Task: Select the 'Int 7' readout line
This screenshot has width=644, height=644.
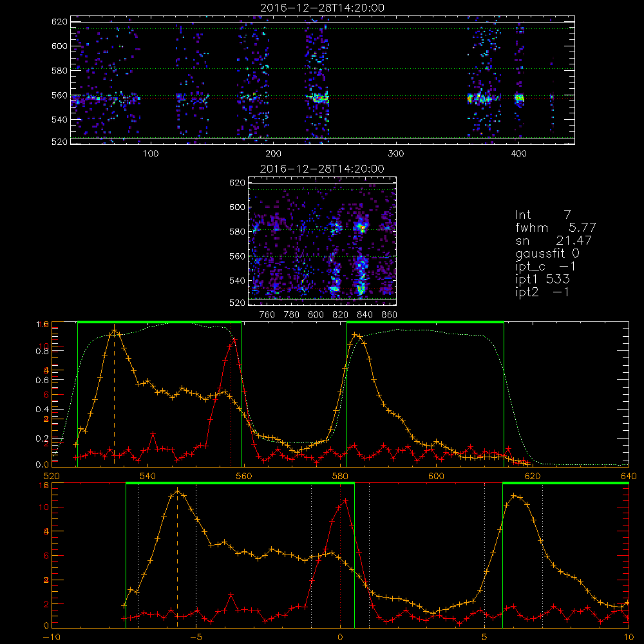Action: 543,215
